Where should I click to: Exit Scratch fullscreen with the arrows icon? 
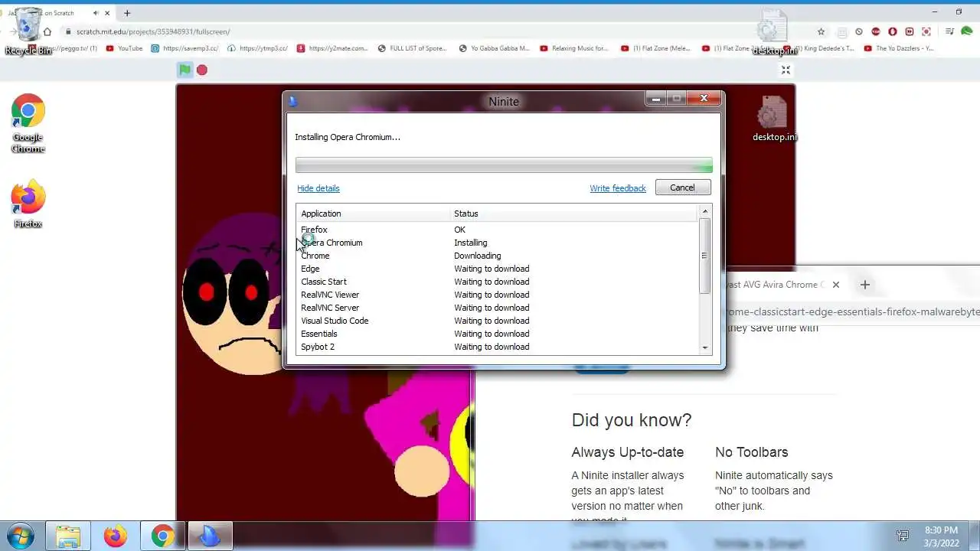pyautogui.click(x=786, y=70)
